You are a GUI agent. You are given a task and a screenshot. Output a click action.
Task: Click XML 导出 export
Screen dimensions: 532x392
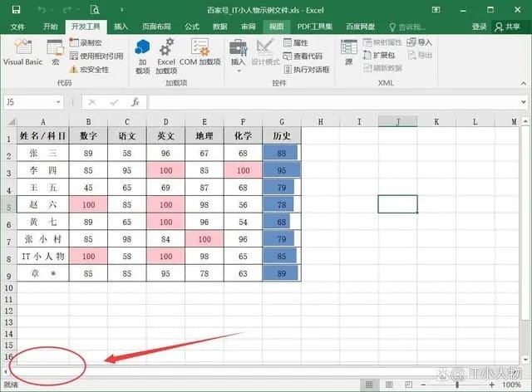coord(420,55)
